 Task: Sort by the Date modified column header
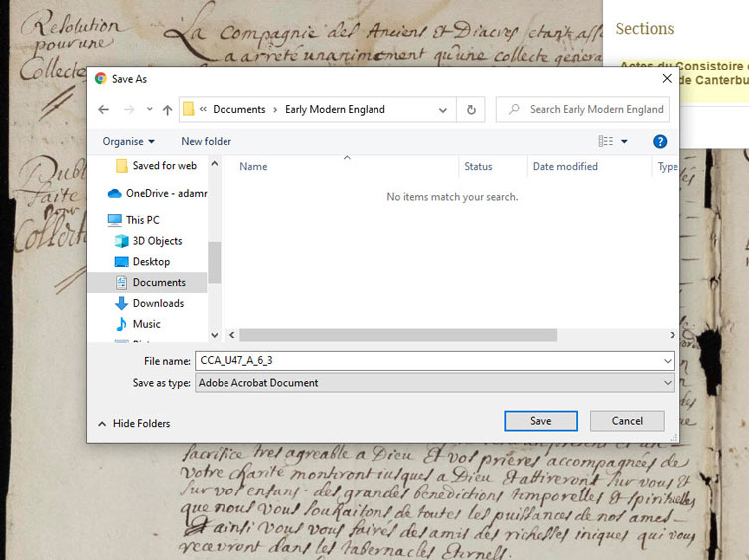click(565, 166)
